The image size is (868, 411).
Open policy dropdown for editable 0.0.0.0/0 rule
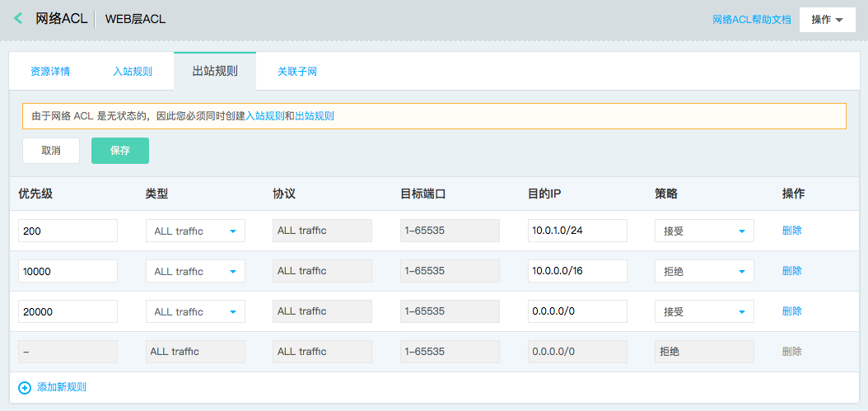coord(704,312)
